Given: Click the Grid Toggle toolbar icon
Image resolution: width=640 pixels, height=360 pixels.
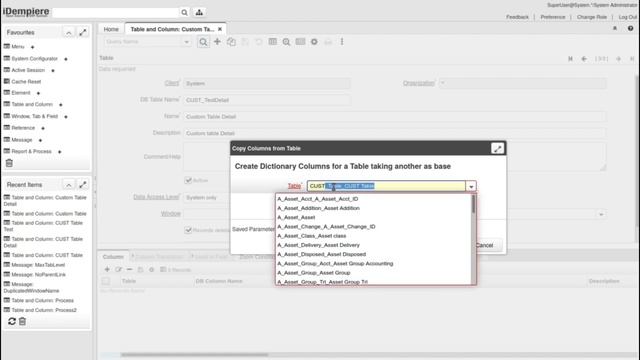Looking at the screenshot, I should tap(273, 42).
